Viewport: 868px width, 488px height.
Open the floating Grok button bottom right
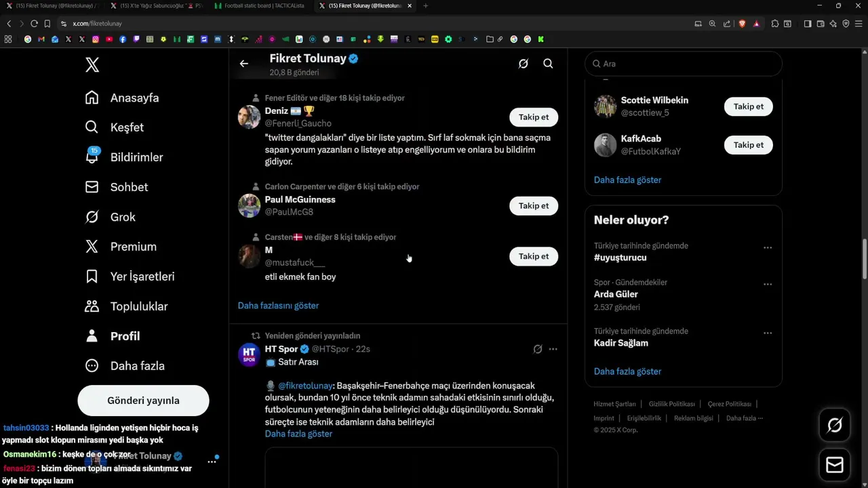[x=835, y=425]
